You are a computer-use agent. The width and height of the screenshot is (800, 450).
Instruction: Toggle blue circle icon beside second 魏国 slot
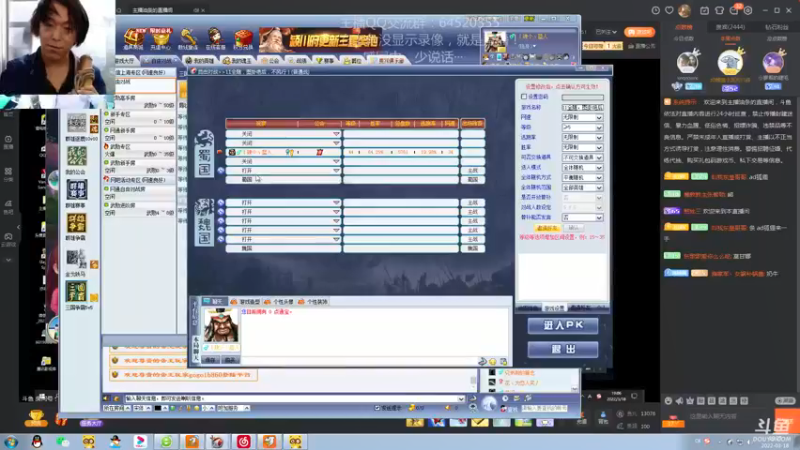tap(221, 212)
